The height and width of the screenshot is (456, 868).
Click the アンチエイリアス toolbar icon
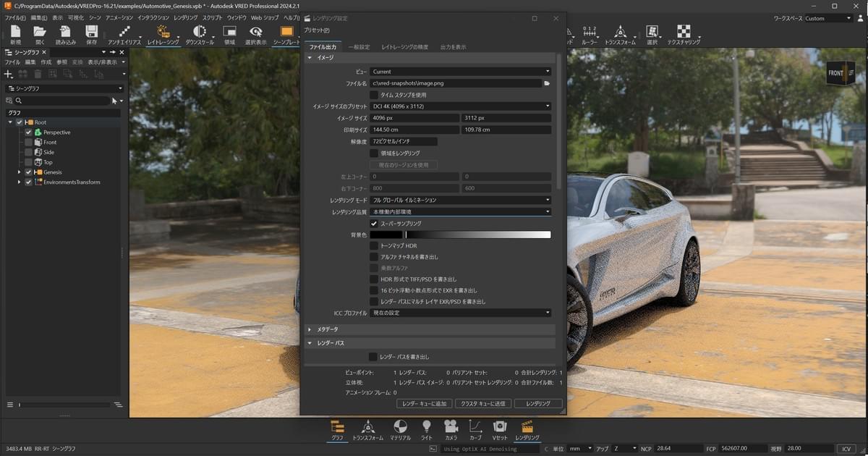pos(124,32)
